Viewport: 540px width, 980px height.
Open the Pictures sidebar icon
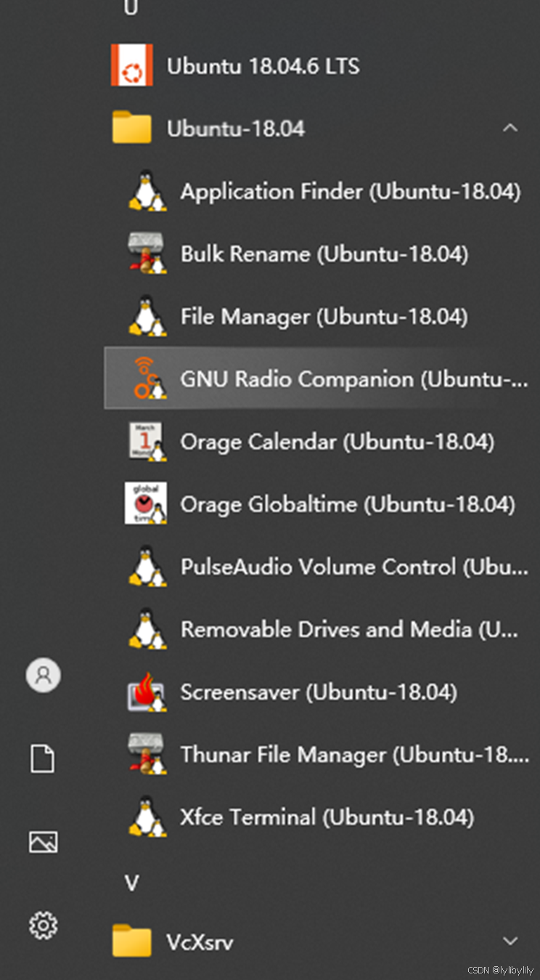(x=43, y=841)
